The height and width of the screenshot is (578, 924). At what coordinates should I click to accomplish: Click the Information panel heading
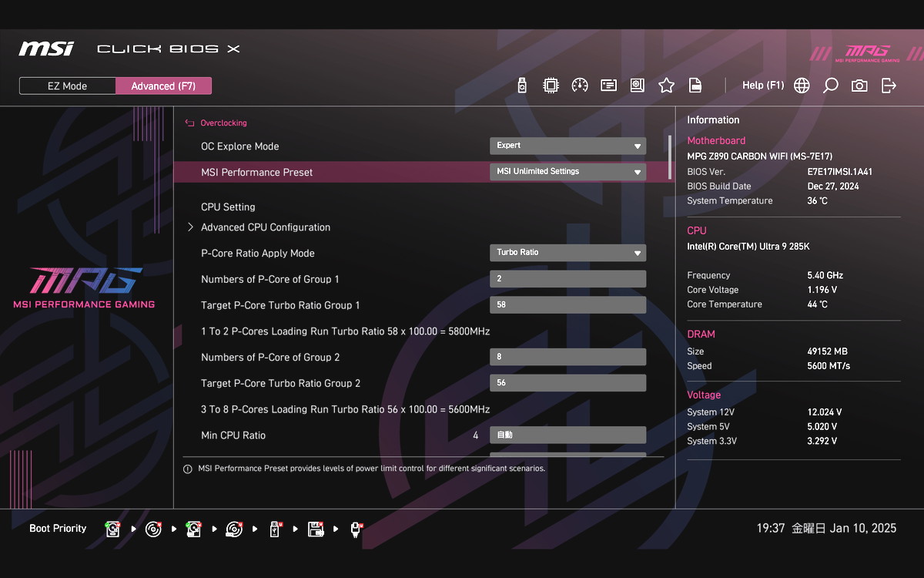pos(713,120)
